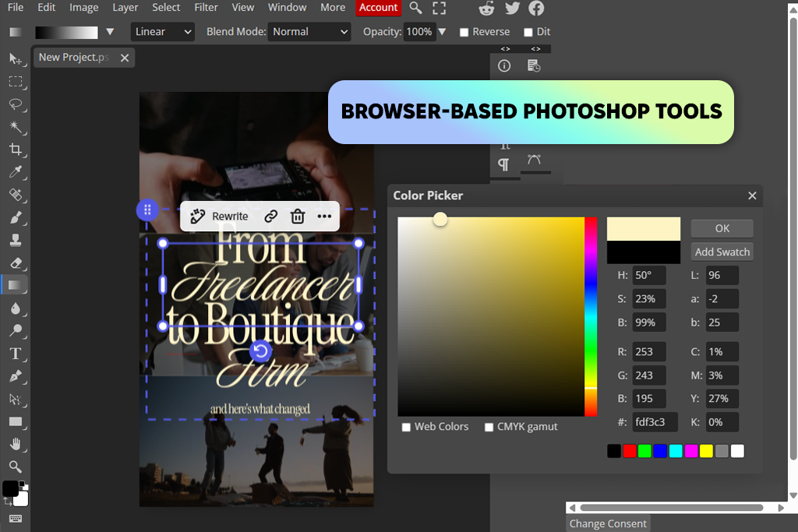Click the keyboard icon below color swatches
Viewport: 798px width, 532px height.
[x=16, y=518]
